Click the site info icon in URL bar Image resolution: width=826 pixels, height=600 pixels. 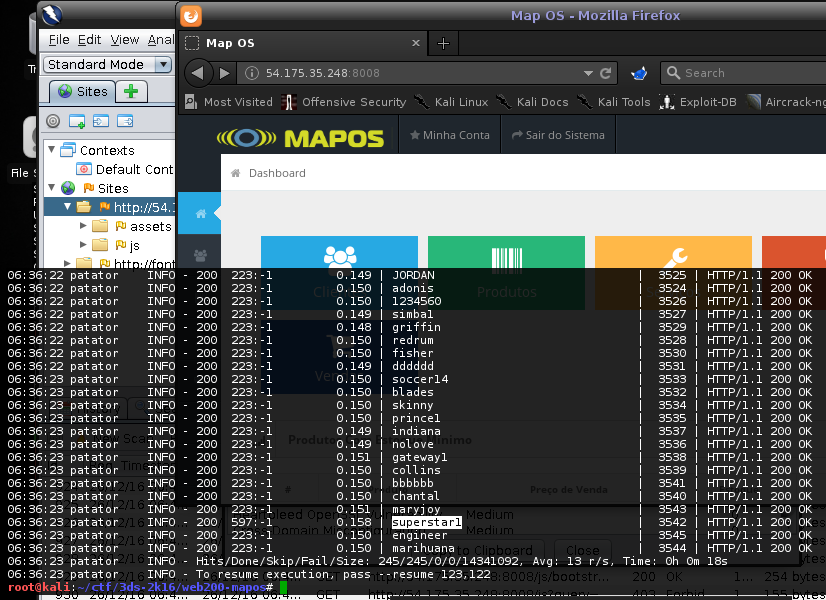[x=252, y=73]
